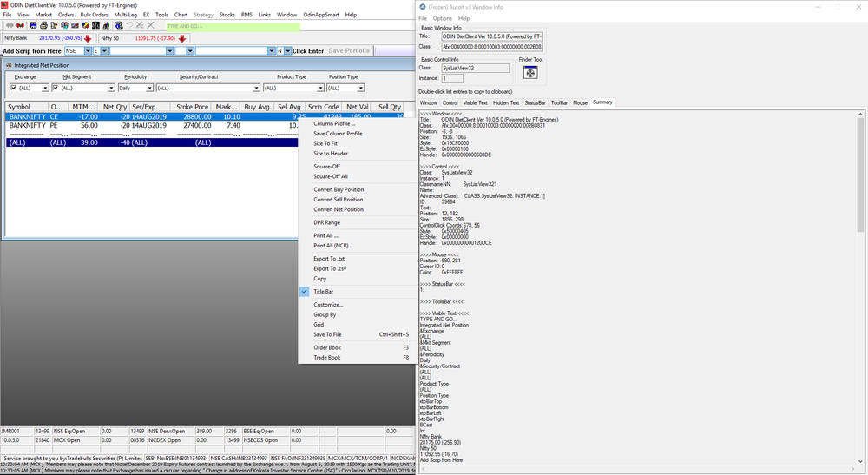Click the scroll down arrow in AutoIt summary
868x475 pixels.
[x=860, y=460]
